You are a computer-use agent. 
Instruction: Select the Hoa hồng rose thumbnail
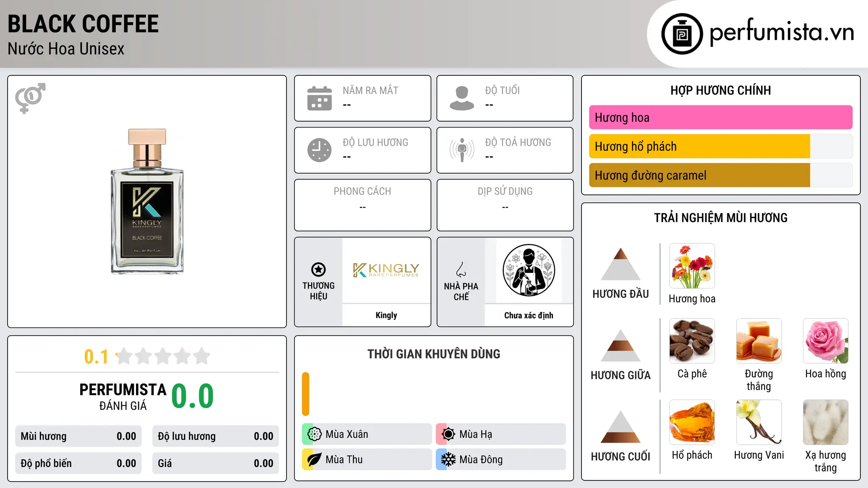pos(826,341)
